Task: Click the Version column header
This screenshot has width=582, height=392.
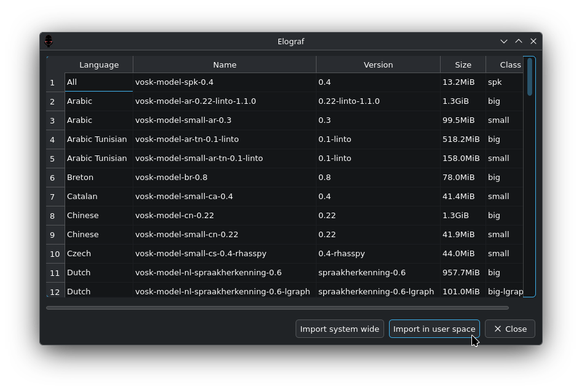Action: (x=378, y=65)
